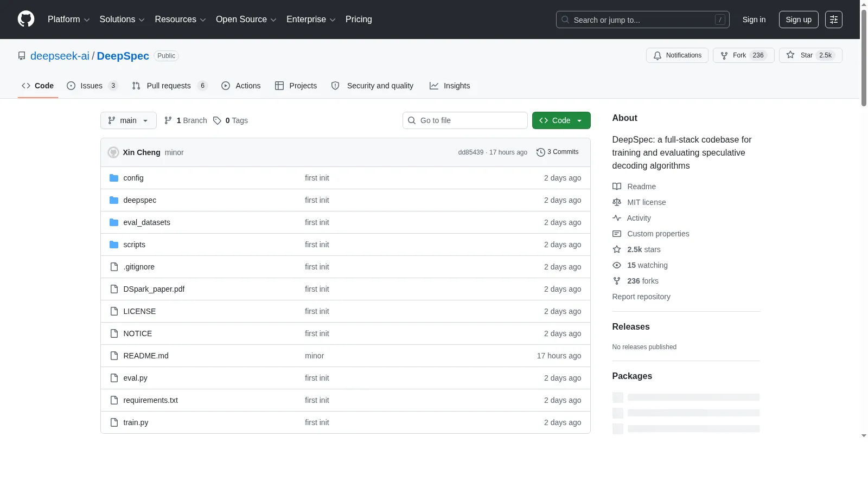This screenshot has width=868, height=488.
Task: Click the Report repository link
Action: pyautogui.click(x=641, y=297)
